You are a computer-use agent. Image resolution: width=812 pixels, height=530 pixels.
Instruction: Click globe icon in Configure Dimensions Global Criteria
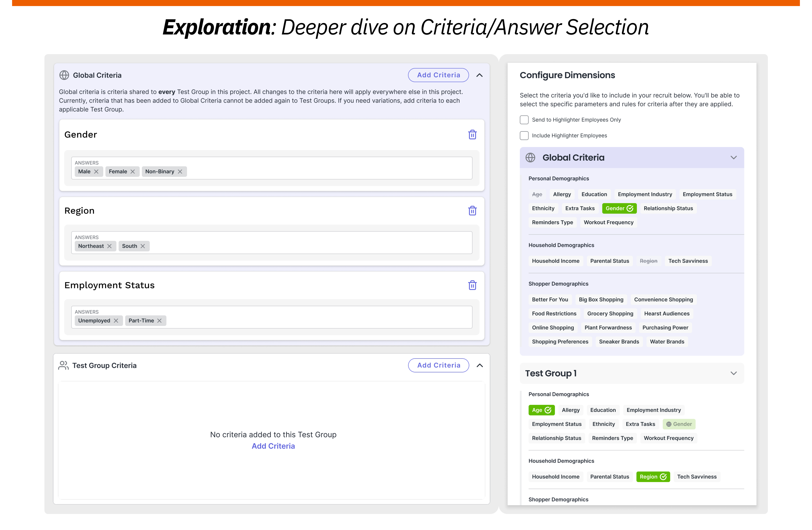530,157
